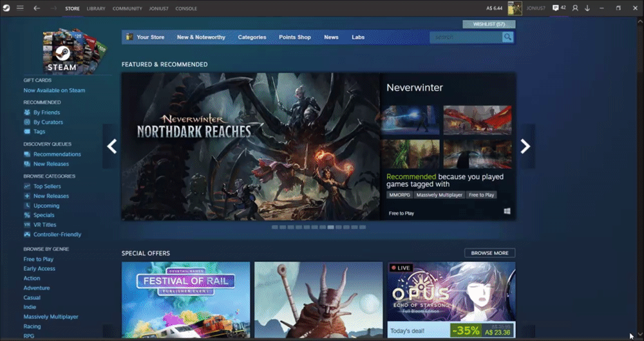Click the Upcoming clock icon
The width and height of the screenshot is (644, 341).
[27, 206]
